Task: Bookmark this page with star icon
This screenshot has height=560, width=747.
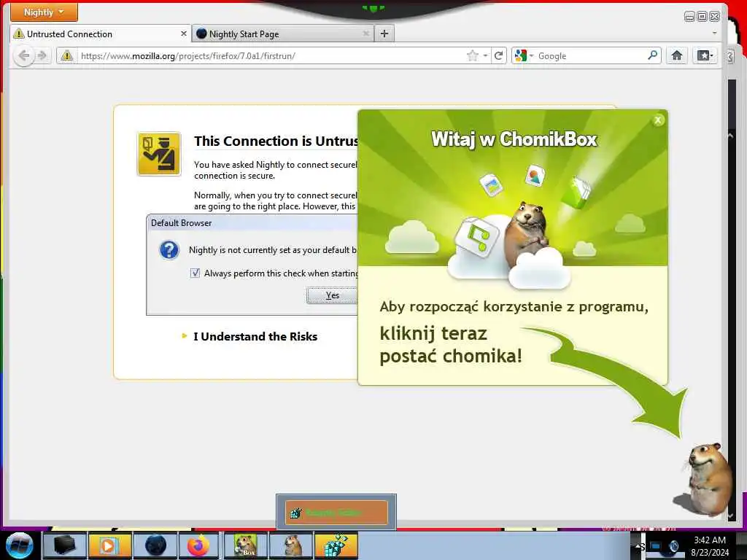Action: coord(473,55)
